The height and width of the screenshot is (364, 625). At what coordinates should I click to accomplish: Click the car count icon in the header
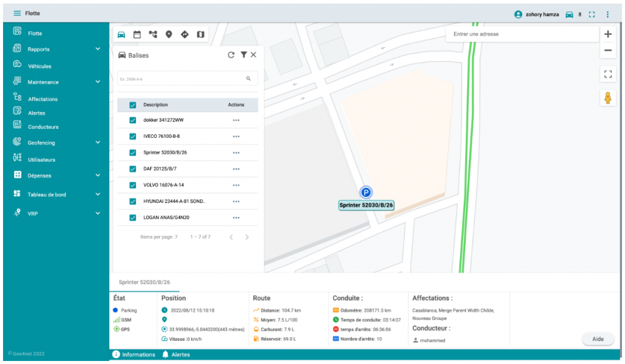click(569, 15)
